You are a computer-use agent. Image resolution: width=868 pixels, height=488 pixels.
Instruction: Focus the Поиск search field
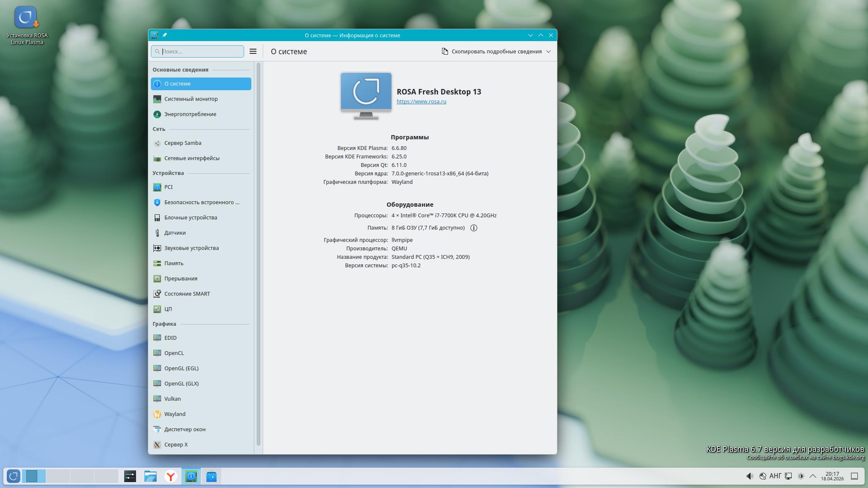point(198,51)
